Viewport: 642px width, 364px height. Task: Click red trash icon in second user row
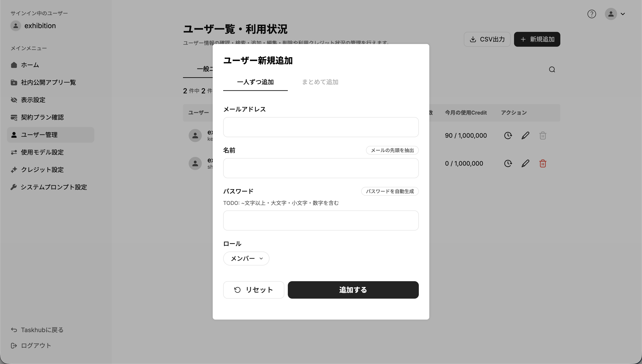coord(542,163)
